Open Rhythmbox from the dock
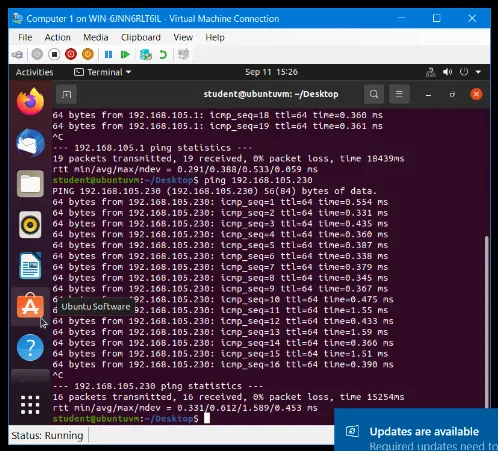Screen dimensions: 498x451 30,225
